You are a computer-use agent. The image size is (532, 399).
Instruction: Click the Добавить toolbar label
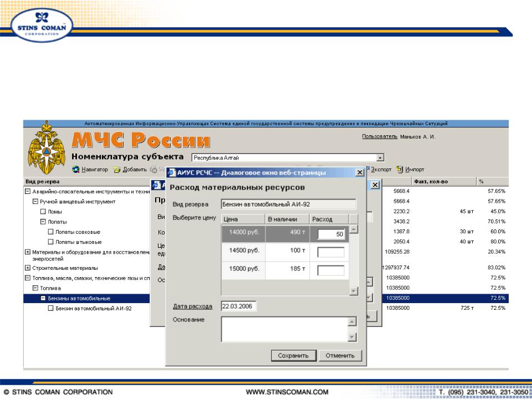coord(135,170)
